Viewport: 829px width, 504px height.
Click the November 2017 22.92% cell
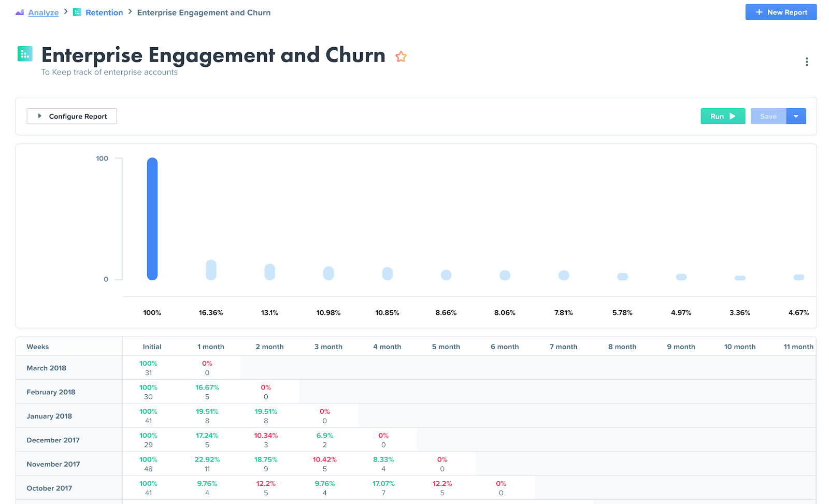coord(207,464)
